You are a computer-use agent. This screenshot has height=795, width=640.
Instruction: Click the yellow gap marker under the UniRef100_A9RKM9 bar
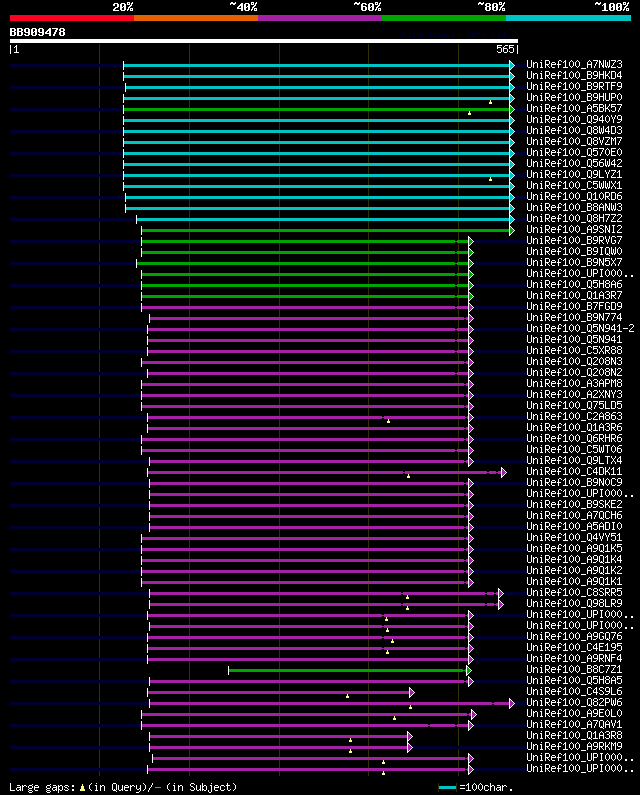click(350, 751)
